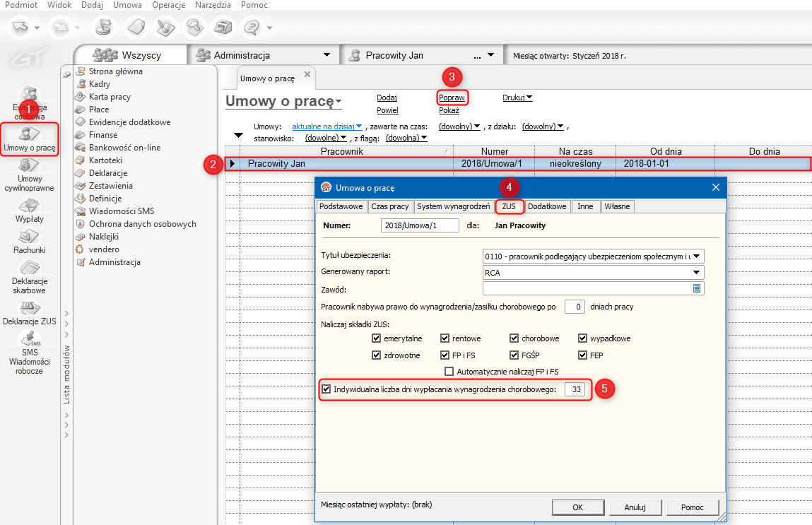The width and height of the screenshot is (812, 525).
Task: Expand the Tytuł ubezpieczenia dropdown
Action: click(x=697, y=256)
